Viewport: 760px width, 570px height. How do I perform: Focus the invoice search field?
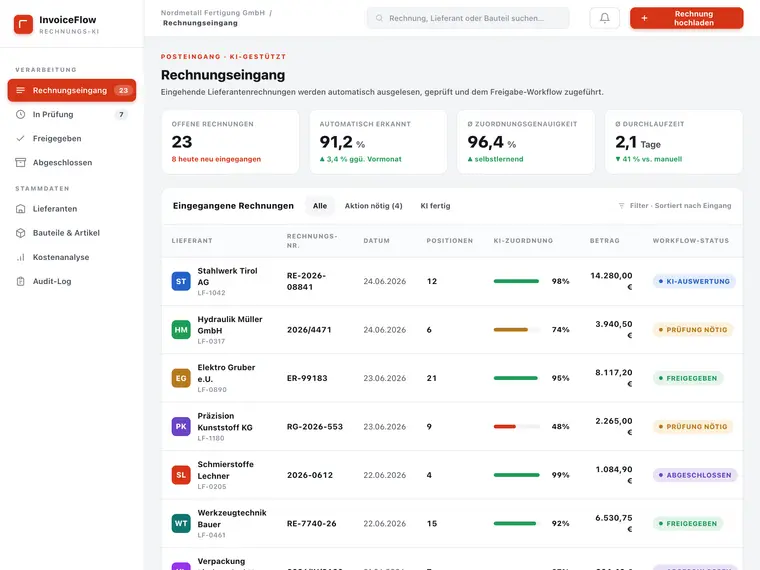coord(468,18)
